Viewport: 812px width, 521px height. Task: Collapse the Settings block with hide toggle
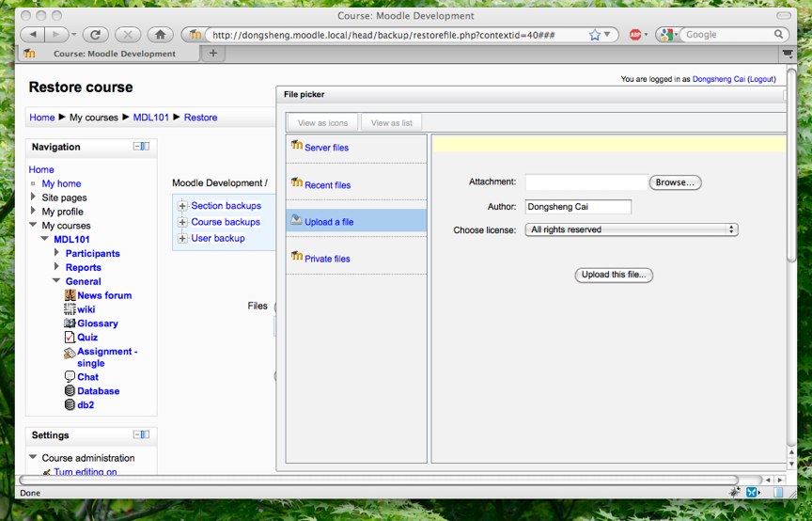pos(137,434)
